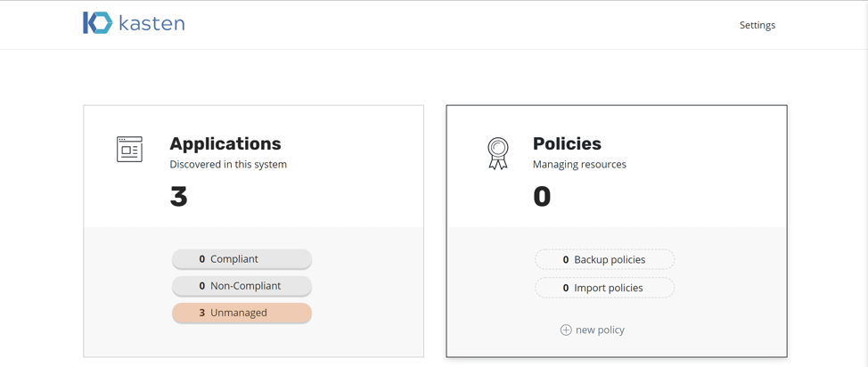Click the applications count number 3
Image resolution: width=868 pixels, height=367 pixels.
(179, 197)
